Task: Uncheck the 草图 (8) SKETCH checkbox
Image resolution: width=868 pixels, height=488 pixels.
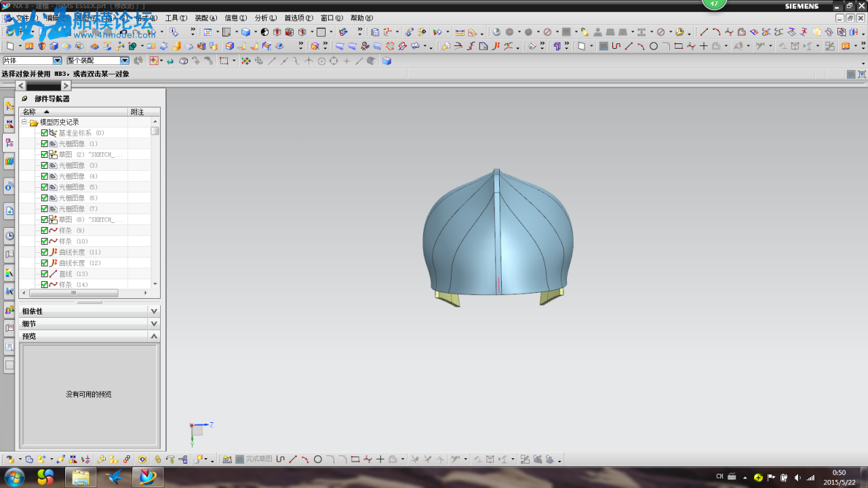Action: pos(45,220)
